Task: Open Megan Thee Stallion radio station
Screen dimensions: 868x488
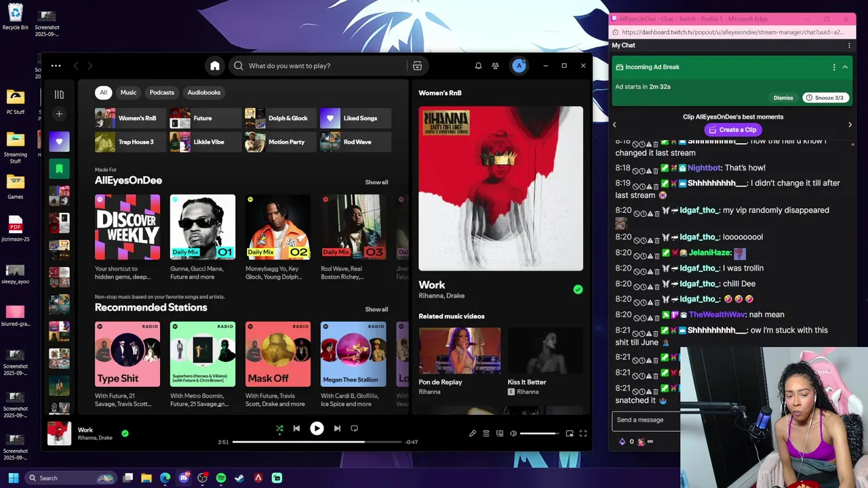Action: pos(353,354)
